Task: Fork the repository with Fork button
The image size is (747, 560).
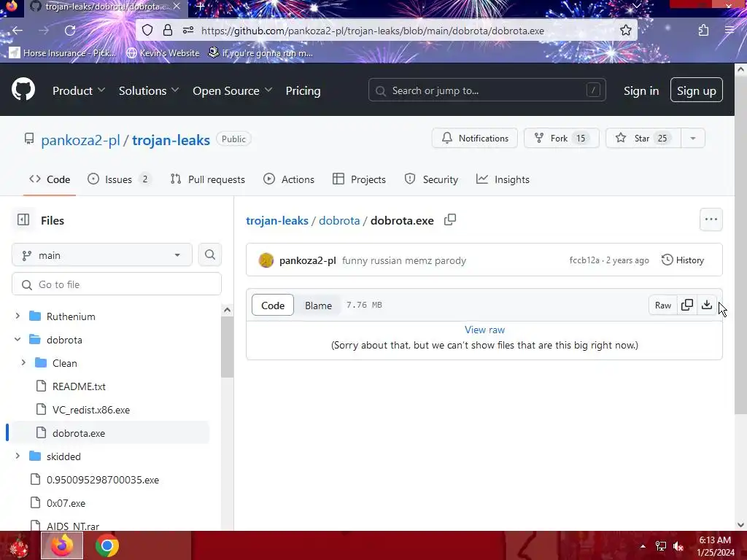Action: (x=561, y=138)
